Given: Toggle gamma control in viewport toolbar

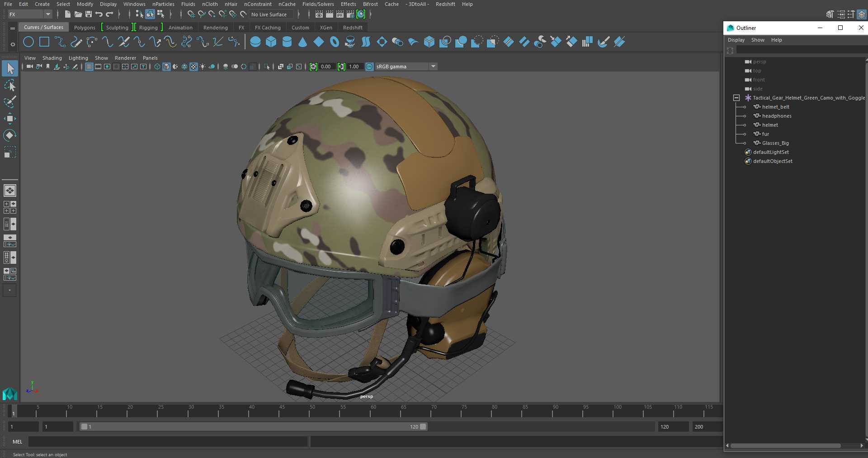Looking at the screenshot, I should tap(341, 67).
